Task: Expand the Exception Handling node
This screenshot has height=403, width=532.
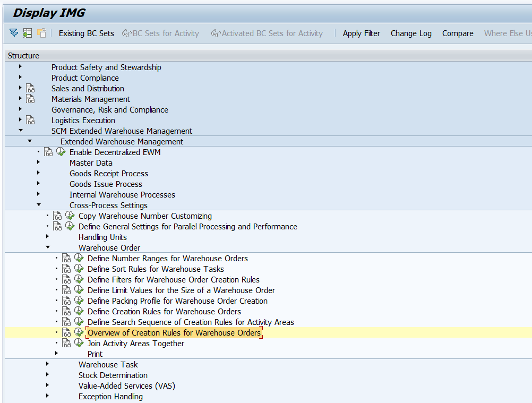Action: (47, 396)
